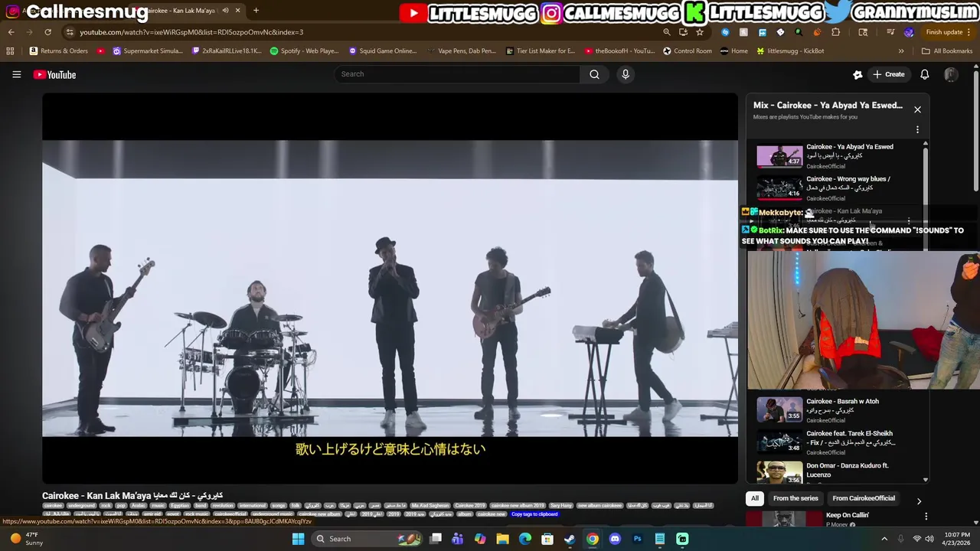Open the Chrome profile avatar
Image resolution: width=980 pixels, height=551 pixels.
click(909, 32)
